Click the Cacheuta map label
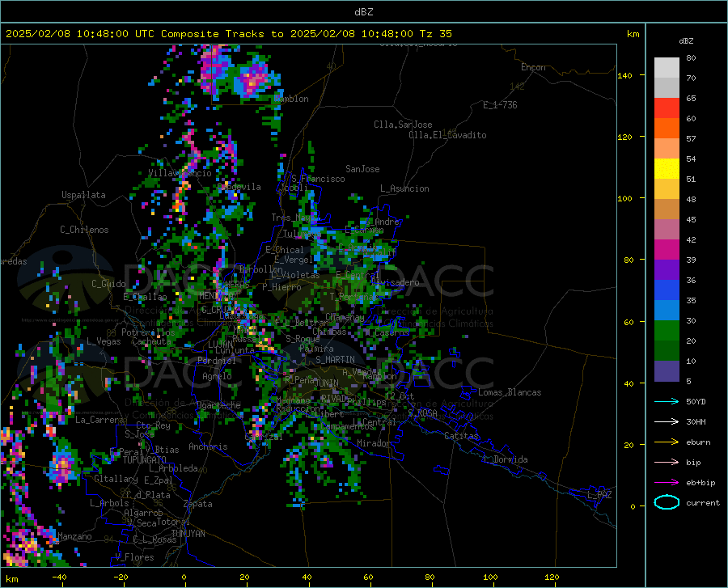The width and height of the screenshot is (728, 588). (x=151, y=341)
